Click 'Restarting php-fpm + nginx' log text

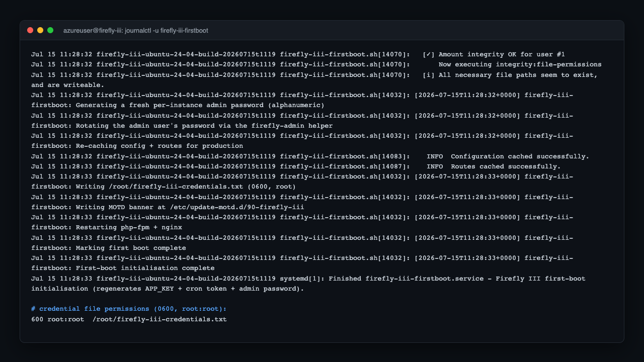pyautogui.click(x=129, y=227)
